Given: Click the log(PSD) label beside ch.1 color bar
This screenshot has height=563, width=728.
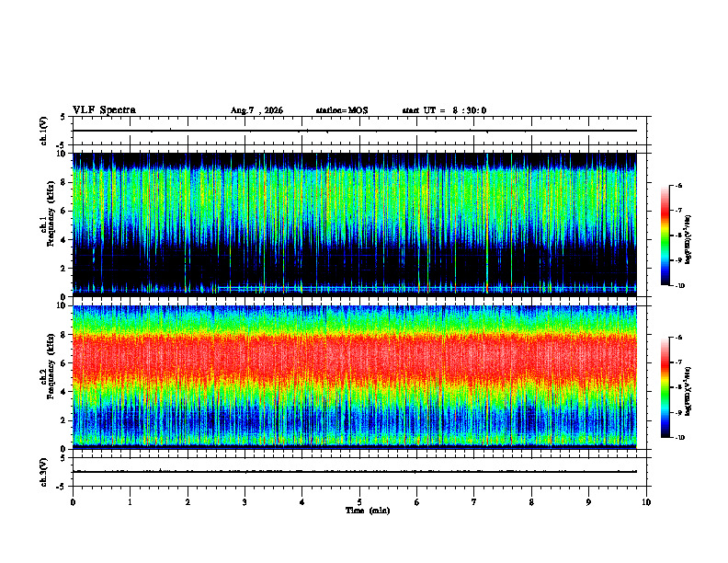Looking at the screenshot, I should pos(688,240).
